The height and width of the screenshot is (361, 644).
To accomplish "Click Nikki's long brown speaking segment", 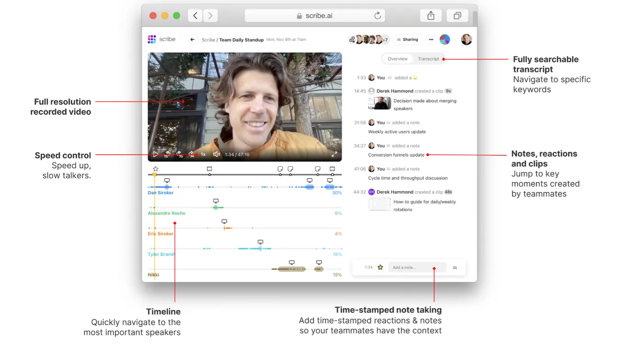I will (x=291, y=269).
